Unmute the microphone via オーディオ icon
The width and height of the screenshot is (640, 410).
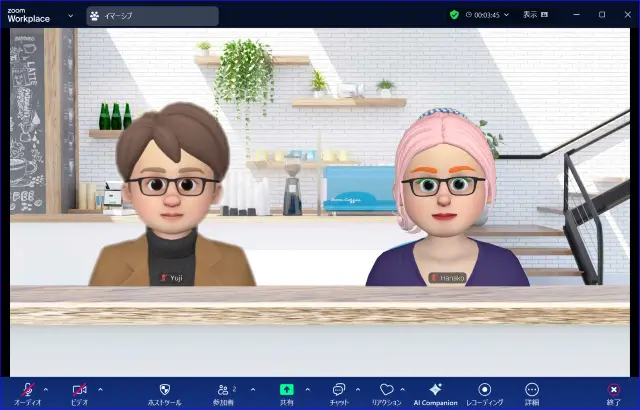click(x=27, y=390)
